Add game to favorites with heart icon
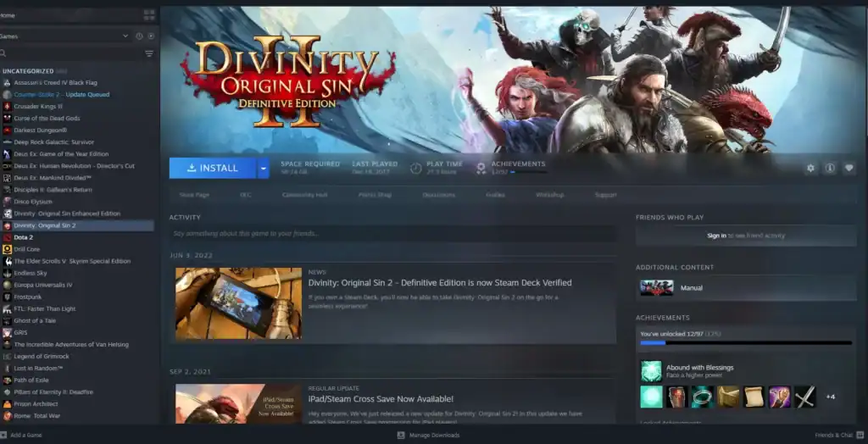868x444 pixels. [x=849, y=168]
